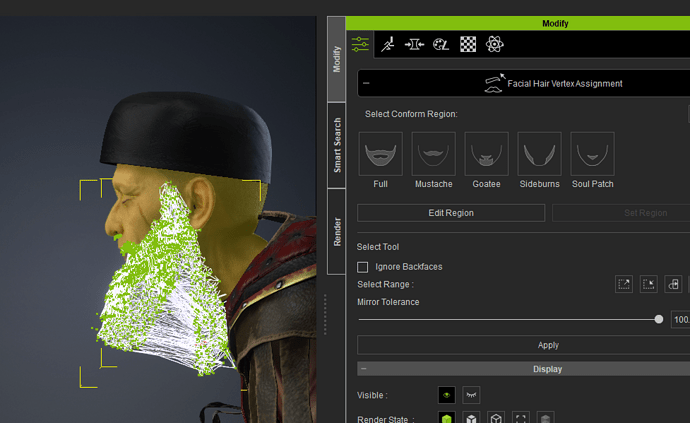This screenshot has height=423, width=690.
Task: Open the Texture checkerboard tab icon
Action: point(468,44)
